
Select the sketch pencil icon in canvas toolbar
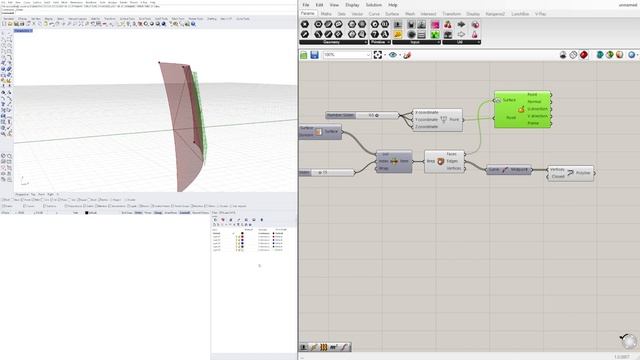click(407, 55)
